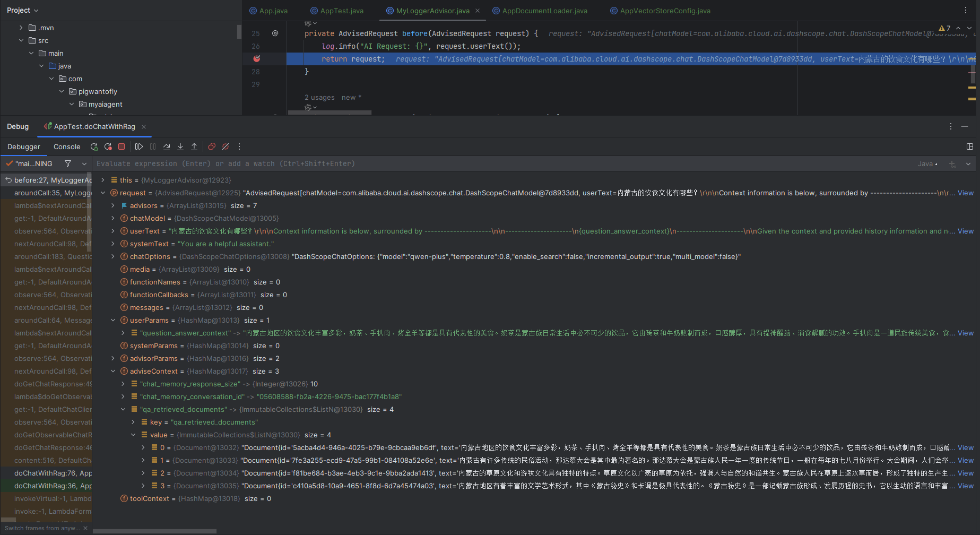View full question_answer_context value

pyautogui.click(x=966, y=333)
